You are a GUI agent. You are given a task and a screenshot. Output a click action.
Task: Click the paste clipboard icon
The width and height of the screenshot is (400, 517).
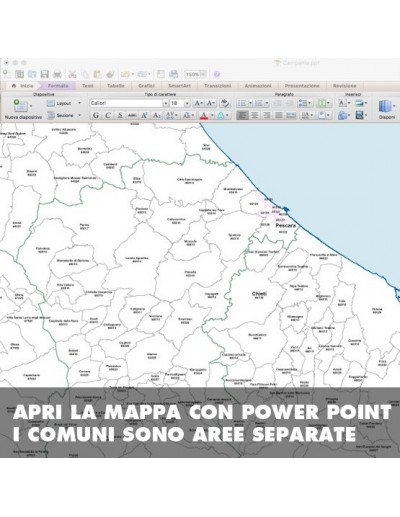coord(97,74)
